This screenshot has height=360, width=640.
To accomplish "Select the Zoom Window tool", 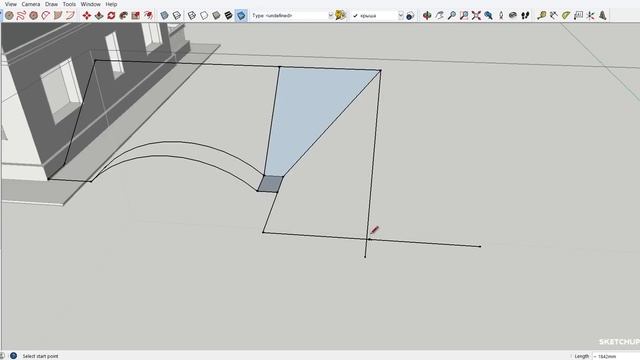I will tap(464, 16).
